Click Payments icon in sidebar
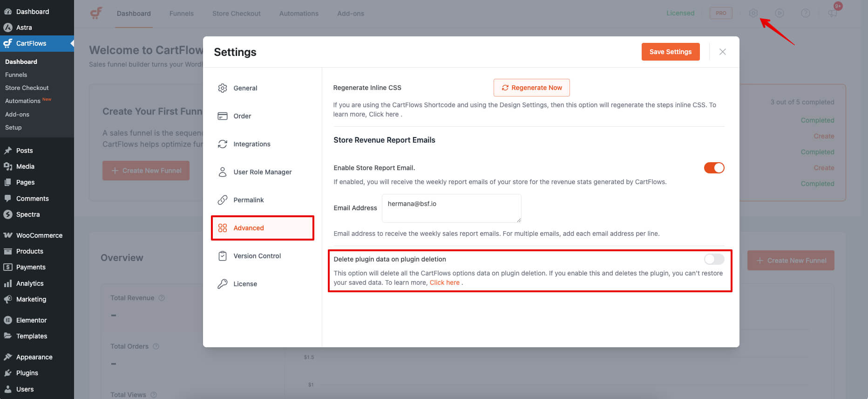The height and width of the screenshot is (399, 868). [8, 267]
